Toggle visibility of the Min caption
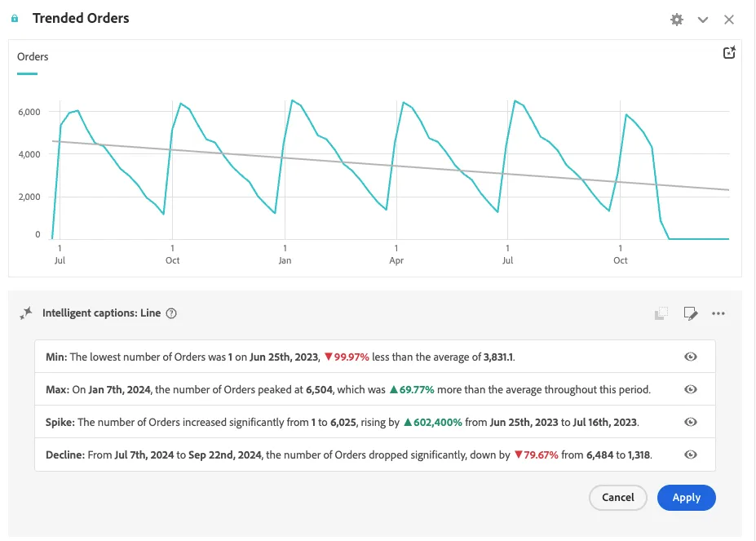Viewport: 756px width, 541px height. pyautogui.click(x=691, y=357)
